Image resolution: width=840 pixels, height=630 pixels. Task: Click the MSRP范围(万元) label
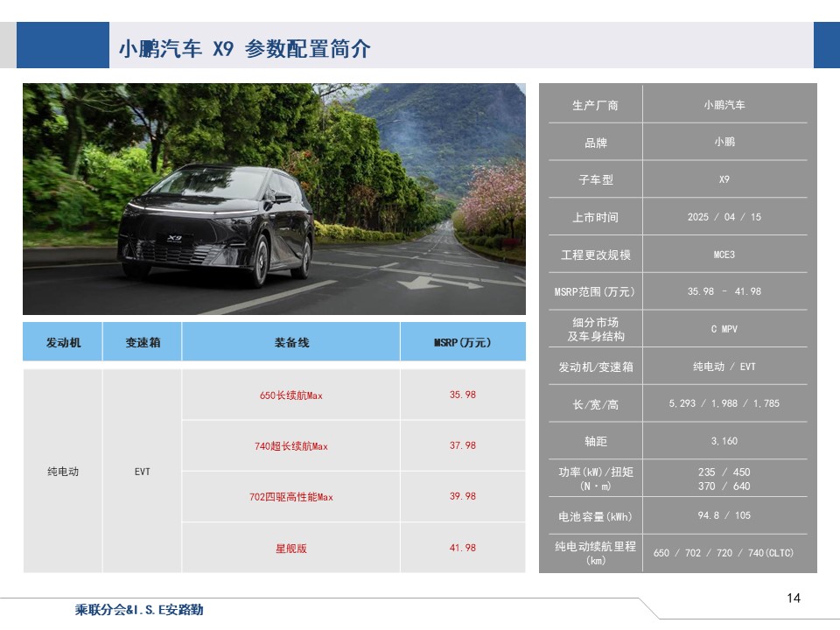coord(595,292)
